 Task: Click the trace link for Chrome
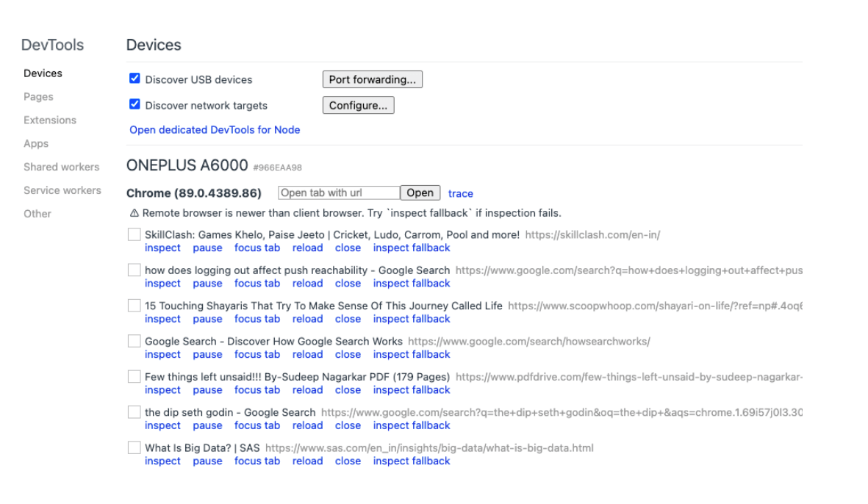461,194
